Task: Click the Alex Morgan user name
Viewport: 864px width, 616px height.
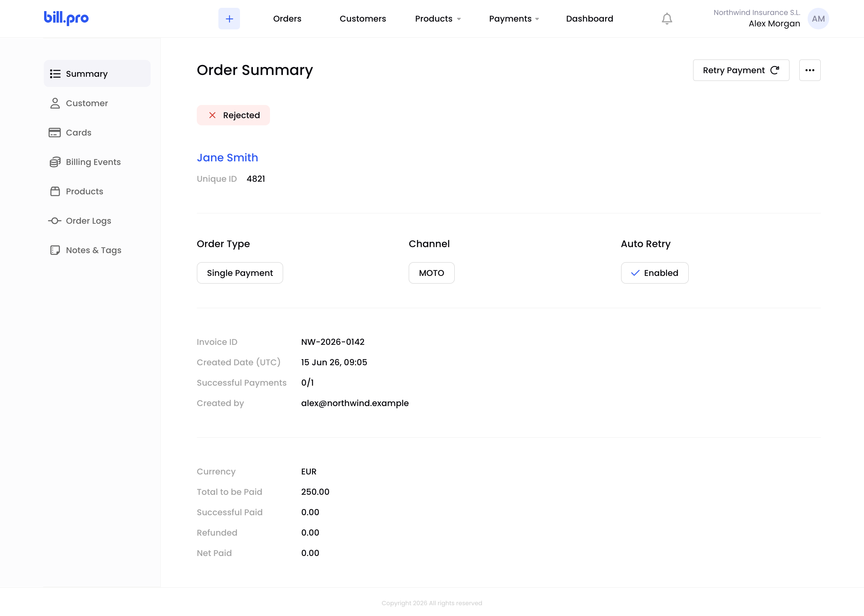Action: 774,23
